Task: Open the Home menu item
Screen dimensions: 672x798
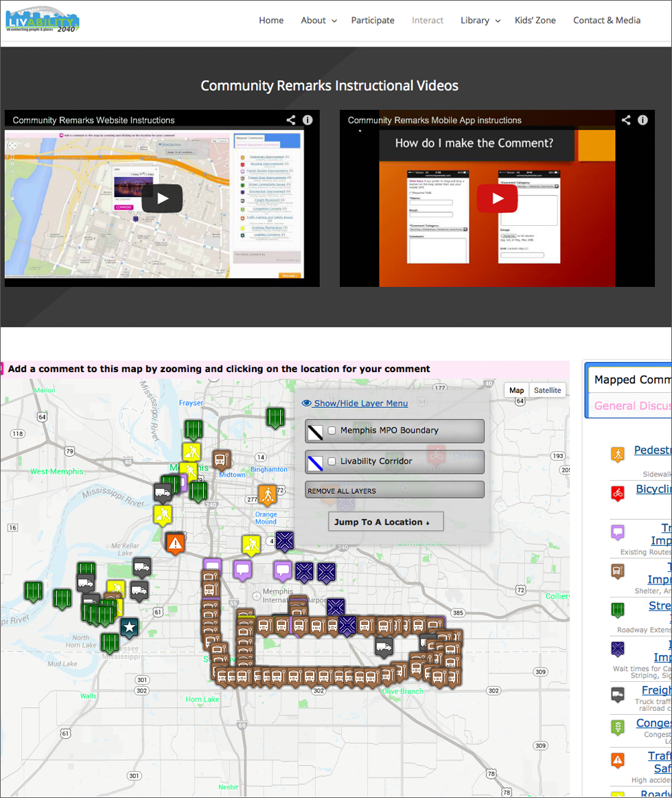Action: (x=271, y=21)
